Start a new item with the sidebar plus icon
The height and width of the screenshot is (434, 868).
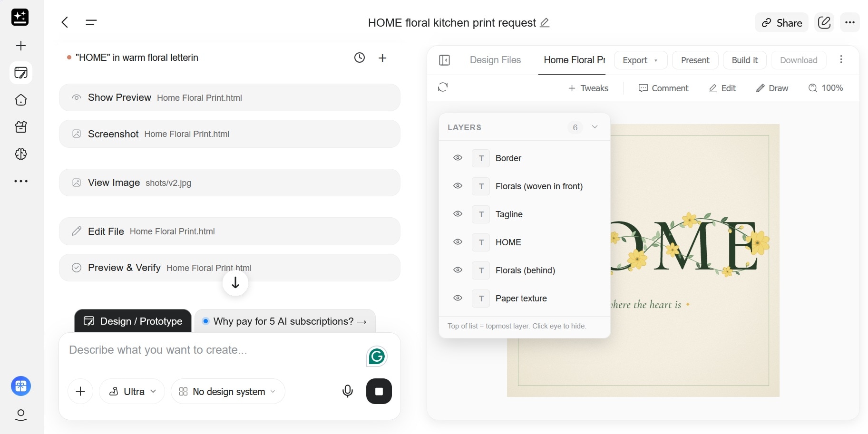(x=21, y=46)
